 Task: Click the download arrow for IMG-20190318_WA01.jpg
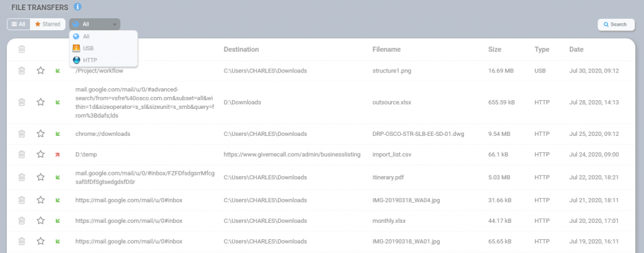58,242
